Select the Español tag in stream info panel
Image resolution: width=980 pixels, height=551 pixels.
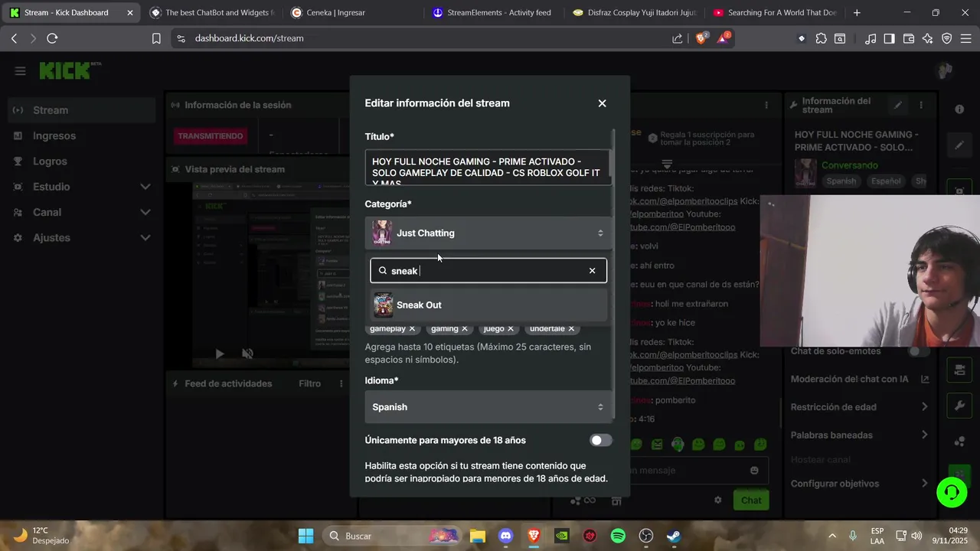coord(886,181)
